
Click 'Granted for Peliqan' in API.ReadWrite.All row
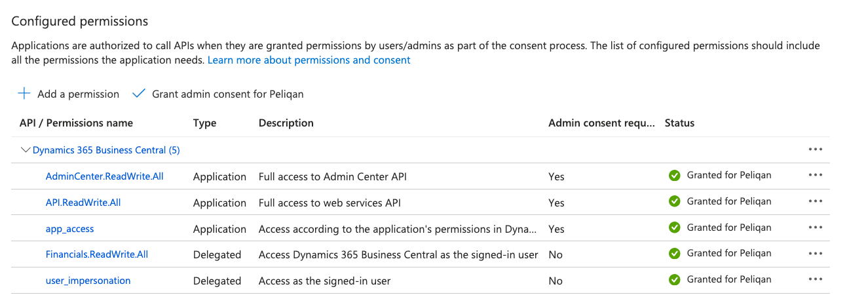point(729,201)
